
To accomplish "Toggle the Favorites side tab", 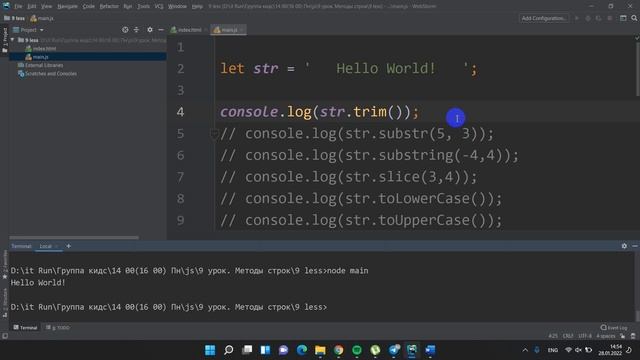I will [x=4, y=264].
